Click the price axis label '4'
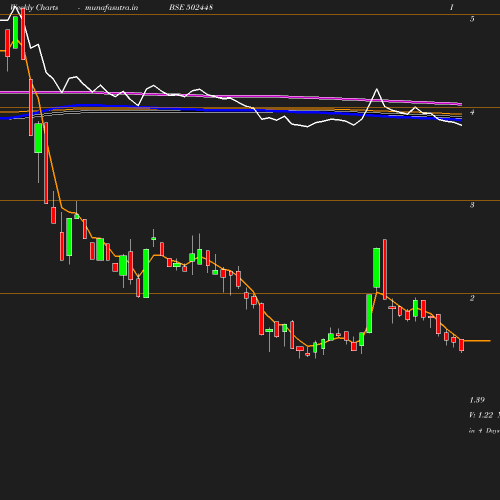Screen dimensions: 500x500 [x=472, y=112]
